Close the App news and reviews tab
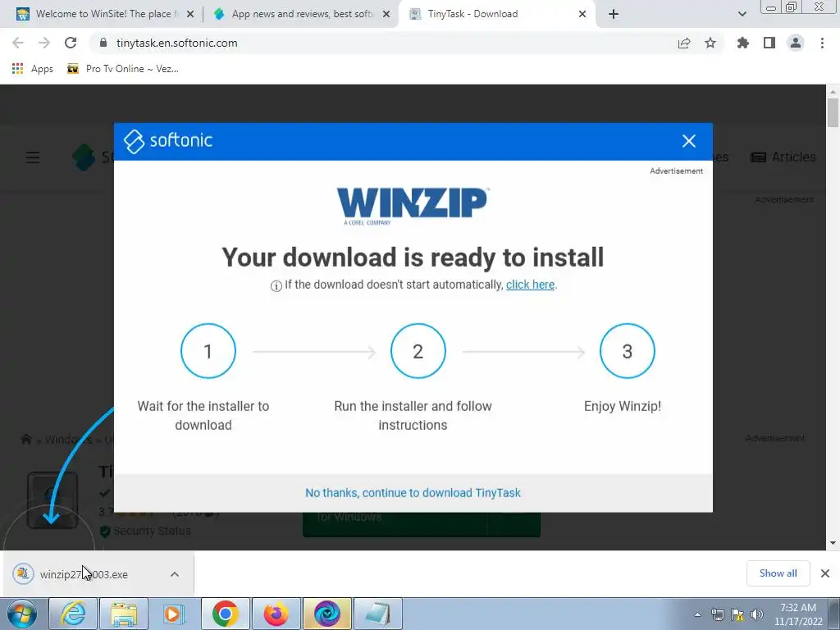840x630 pixels. click(386, 15)
